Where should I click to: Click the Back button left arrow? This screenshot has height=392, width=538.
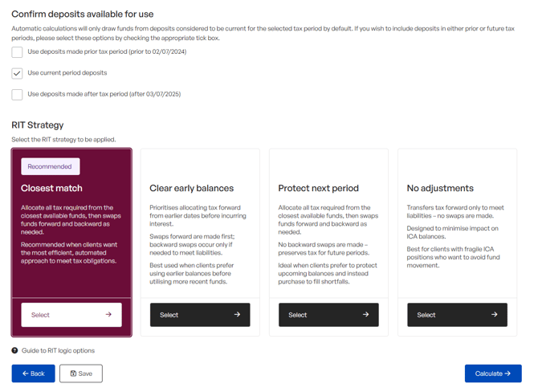25,374
